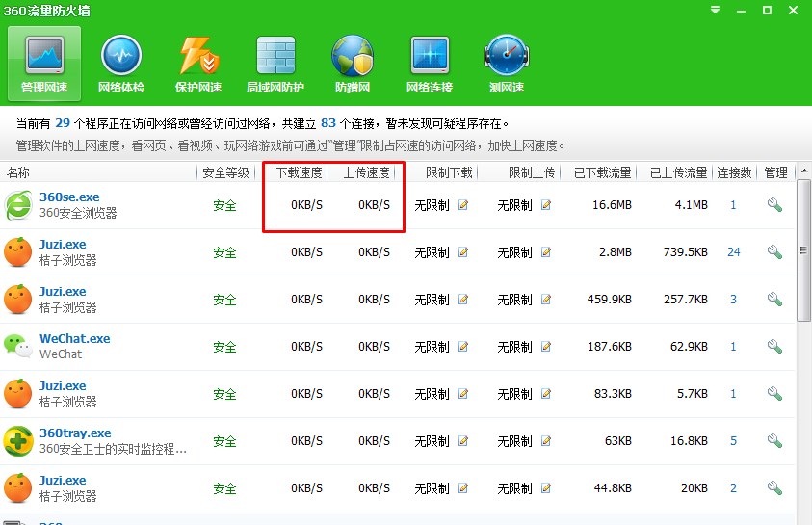Edit download limit for Juzi.exe 44.8KB row

click(463, 488)
